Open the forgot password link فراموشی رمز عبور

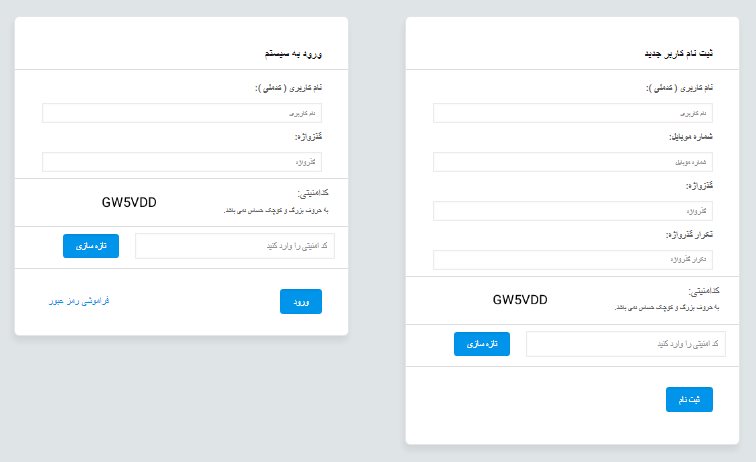point(79,301)
